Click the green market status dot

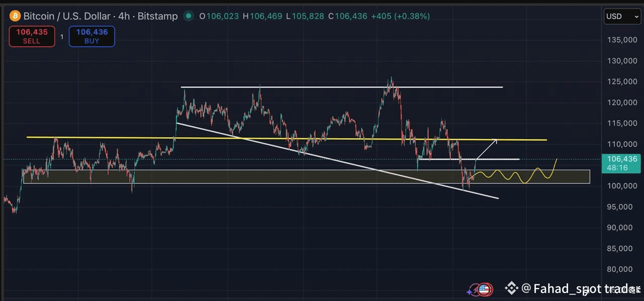click(189, 16)
